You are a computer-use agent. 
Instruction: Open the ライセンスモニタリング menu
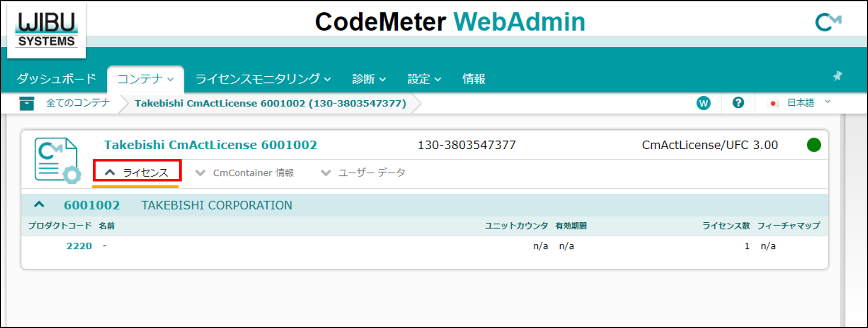tap(262, 79)
